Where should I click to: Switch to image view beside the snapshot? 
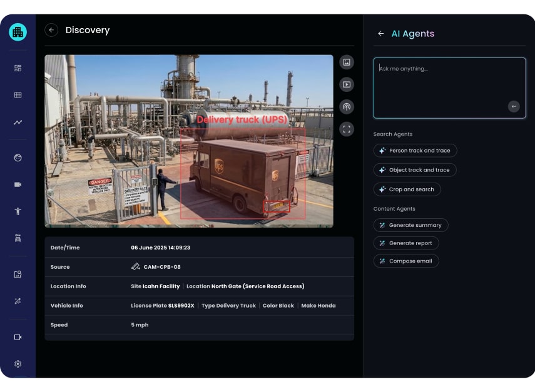346,62
